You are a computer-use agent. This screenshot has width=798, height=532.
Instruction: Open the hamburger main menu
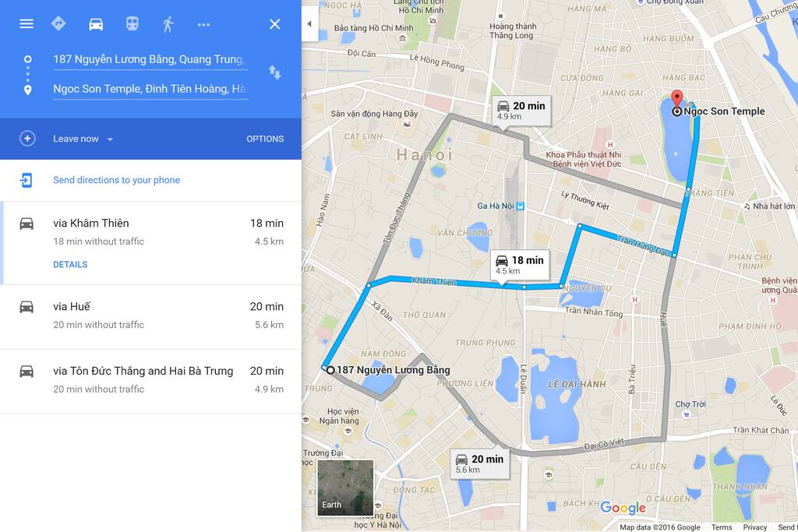coord(26,24)
